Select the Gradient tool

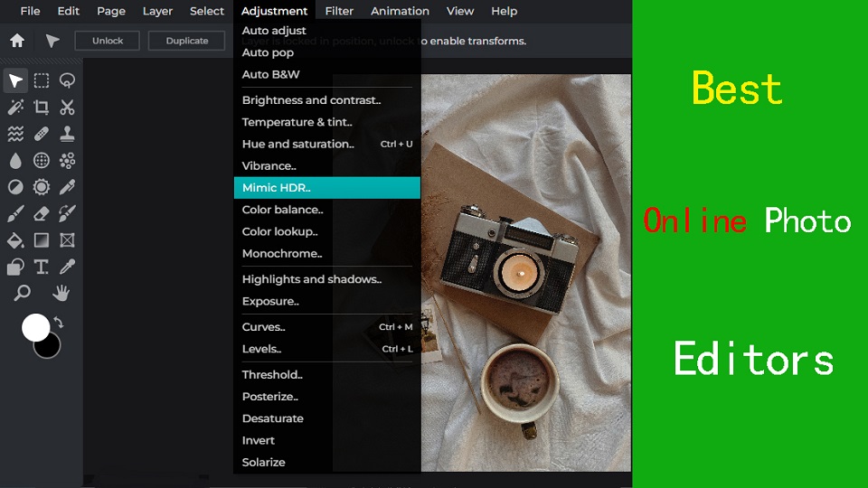pos(42,240)
